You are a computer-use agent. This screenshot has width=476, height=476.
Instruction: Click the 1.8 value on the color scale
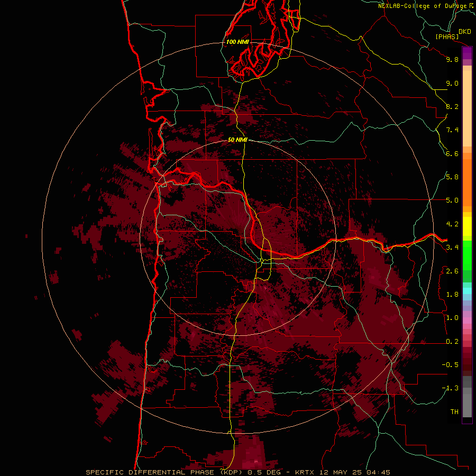point(452,295)
